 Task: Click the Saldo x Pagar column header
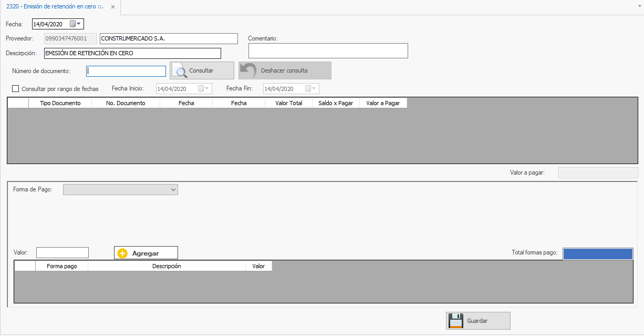(336, 103)
